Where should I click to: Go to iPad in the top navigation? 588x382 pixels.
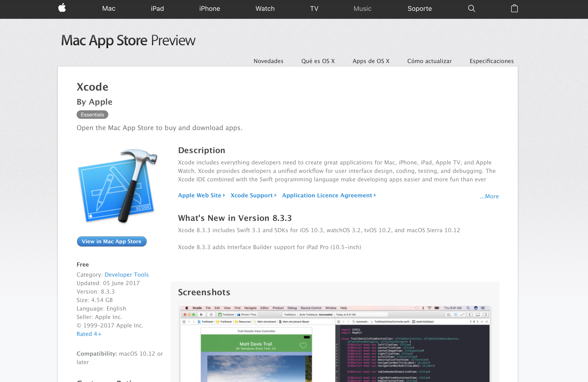coord(157,8)
